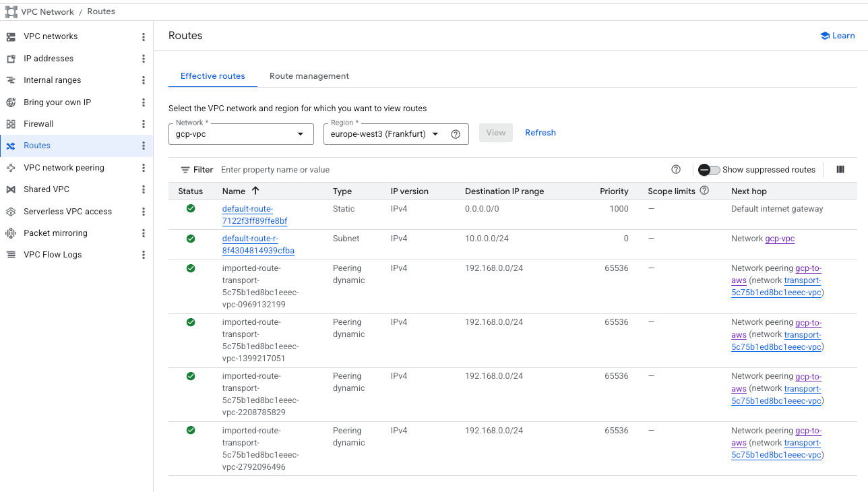
Task: Open the three-dot menu beside VPC networks
Action: (143, 36)
